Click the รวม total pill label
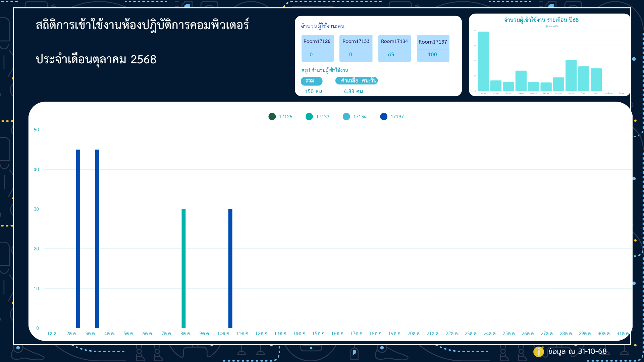 tap(311, 81)
